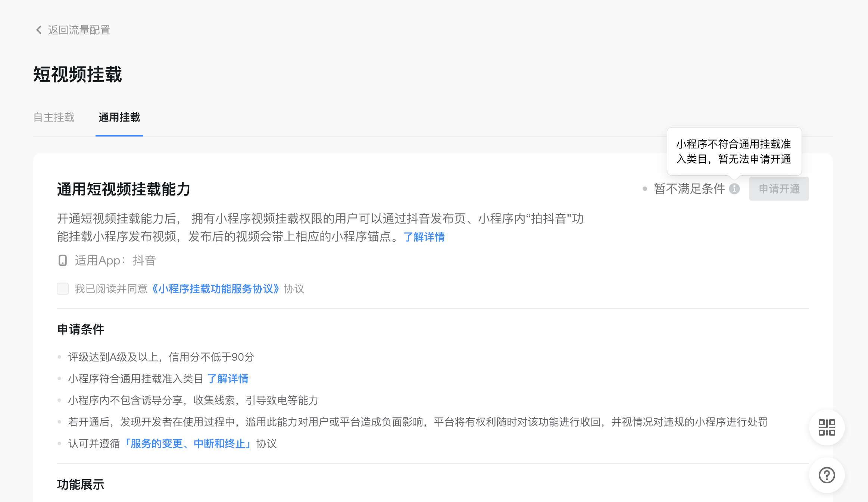Select the 通用挂载 tab
868x502 pixels.
click(x=119, y=117)
